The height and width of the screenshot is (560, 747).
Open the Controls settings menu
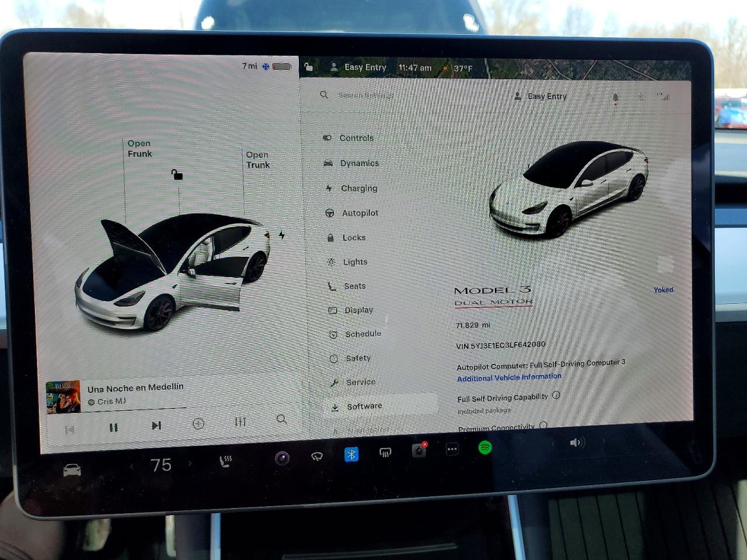(x=348, y=138)
